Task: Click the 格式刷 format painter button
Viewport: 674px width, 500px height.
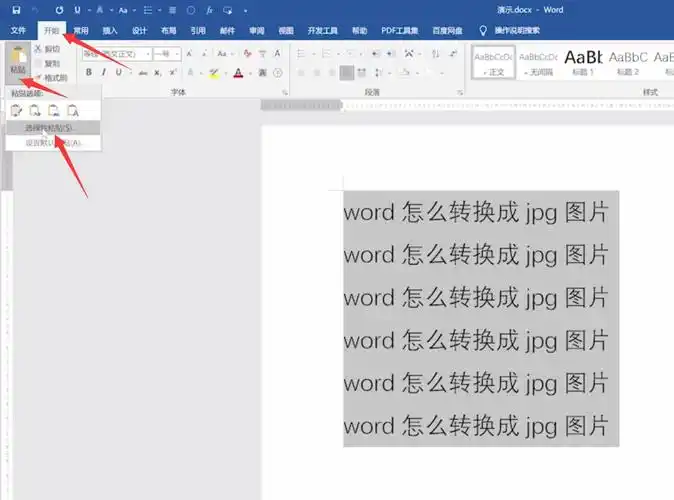Action: (x=51, y=78)
